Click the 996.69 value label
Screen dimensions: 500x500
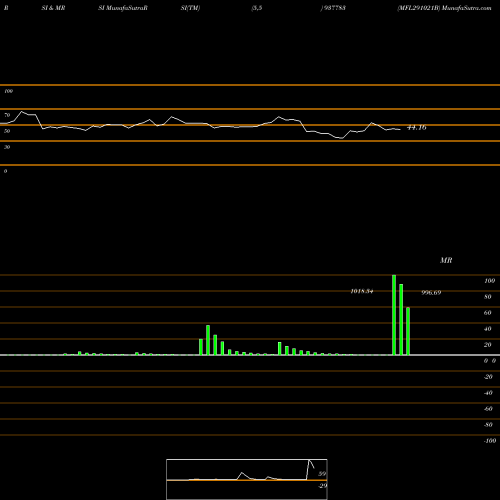431,293
